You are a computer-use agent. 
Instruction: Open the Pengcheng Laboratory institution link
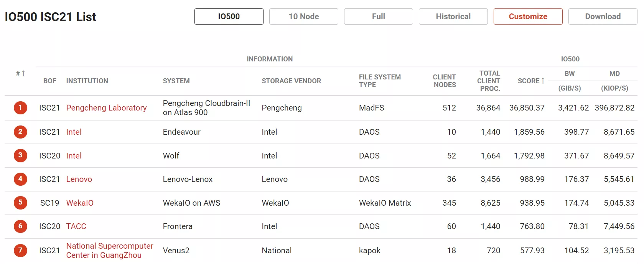[106, 108]
